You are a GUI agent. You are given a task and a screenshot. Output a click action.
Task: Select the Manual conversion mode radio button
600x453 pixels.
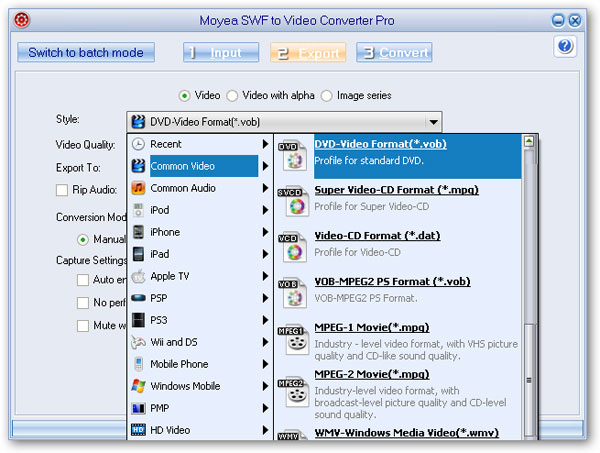(x=83, y=240)
